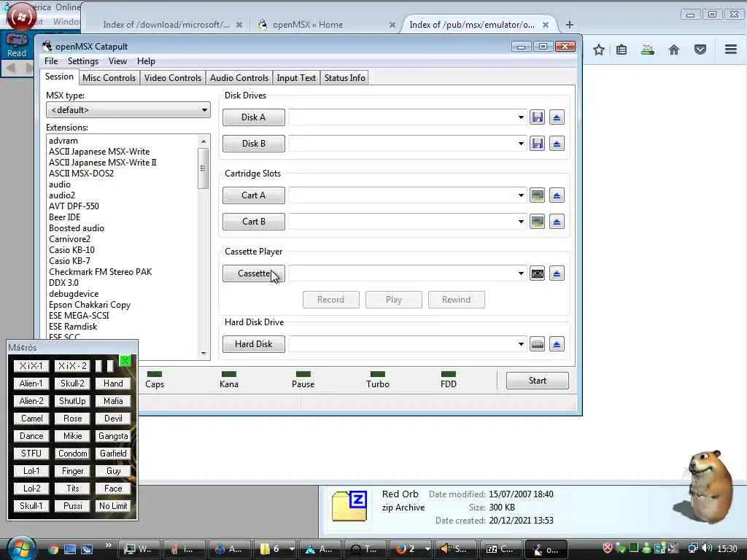Screen dimensions: 747x560
Task: Switch to the Input Text tab
Action: point(296,77)
